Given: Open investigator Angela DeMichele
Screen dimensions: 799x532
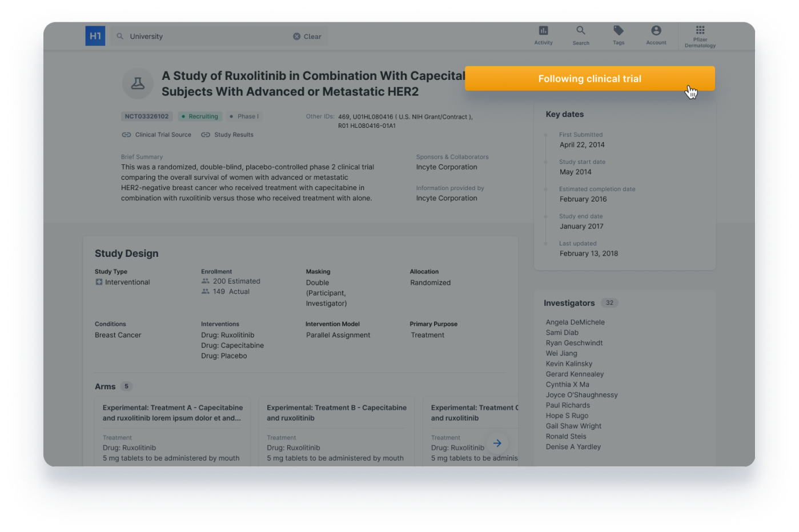Looking at the screenshot, I should click(x=575, y=323).
